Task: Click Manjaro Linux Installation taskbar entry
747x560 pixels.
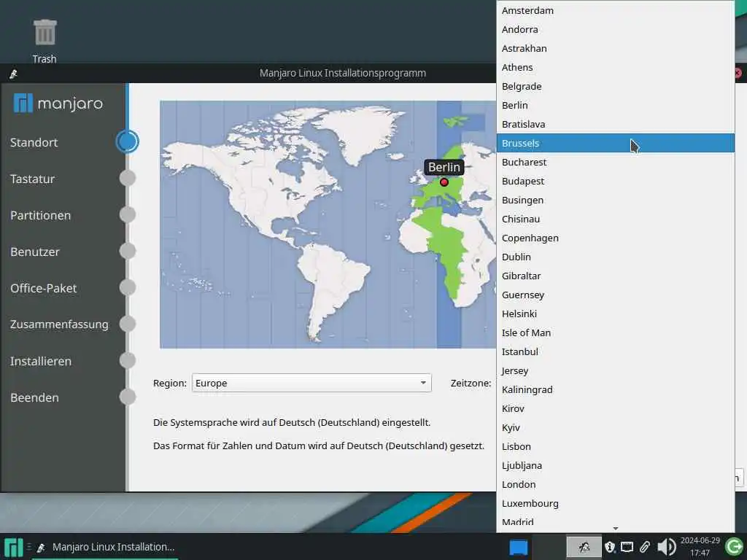Action: tap(107, 547)
